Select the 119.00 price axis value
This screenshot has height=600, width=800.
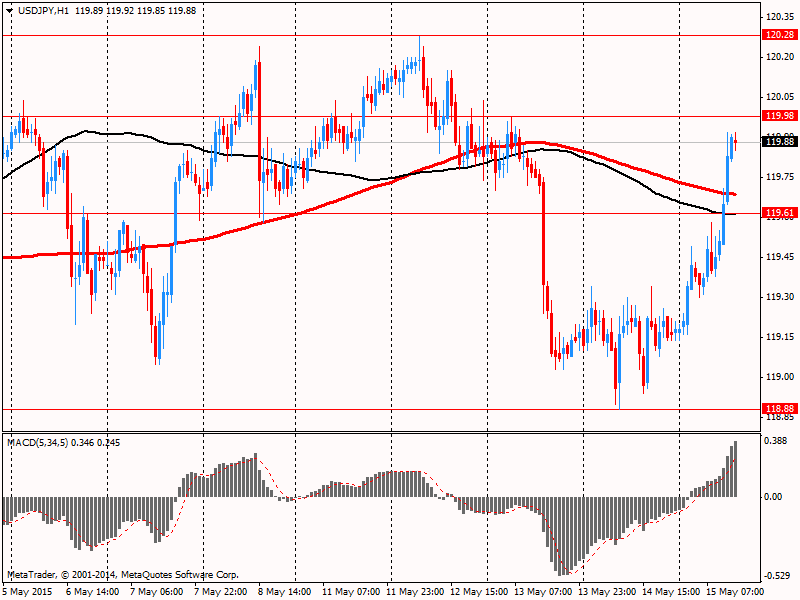click(780, 377)
